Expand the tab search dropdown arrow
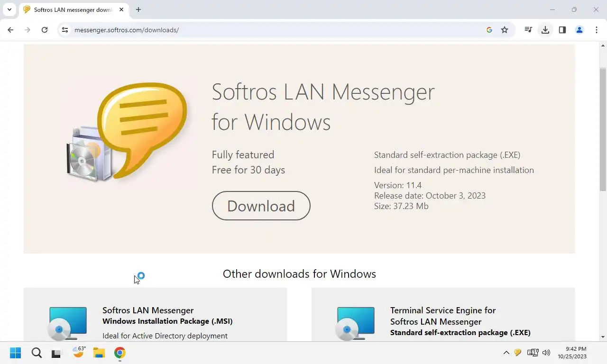The height and width of the screenshot is (364, 607). pos(9,9)
